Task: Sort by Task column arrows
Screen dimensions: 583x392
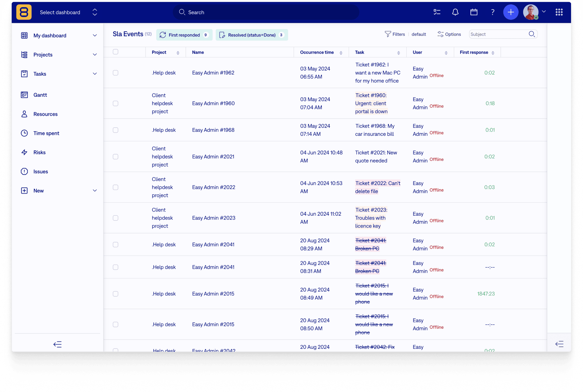Action: point(398,53)
